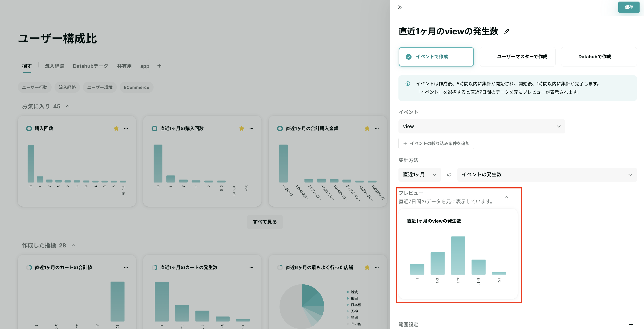This screenshot has height=329, width=644.
Task: Open more menu of 直近1ヶ月のカートの合計値 card
Action: coord(126,267)
